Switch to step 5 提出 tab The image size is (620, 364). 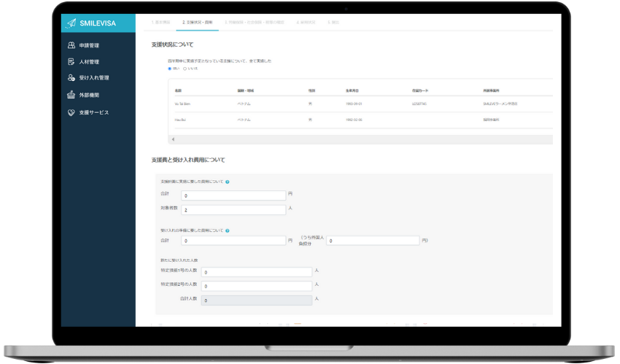coord(333,22)
